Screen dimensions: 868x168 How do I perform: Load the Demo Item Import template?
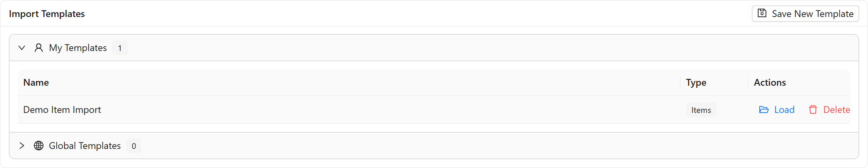777,110
